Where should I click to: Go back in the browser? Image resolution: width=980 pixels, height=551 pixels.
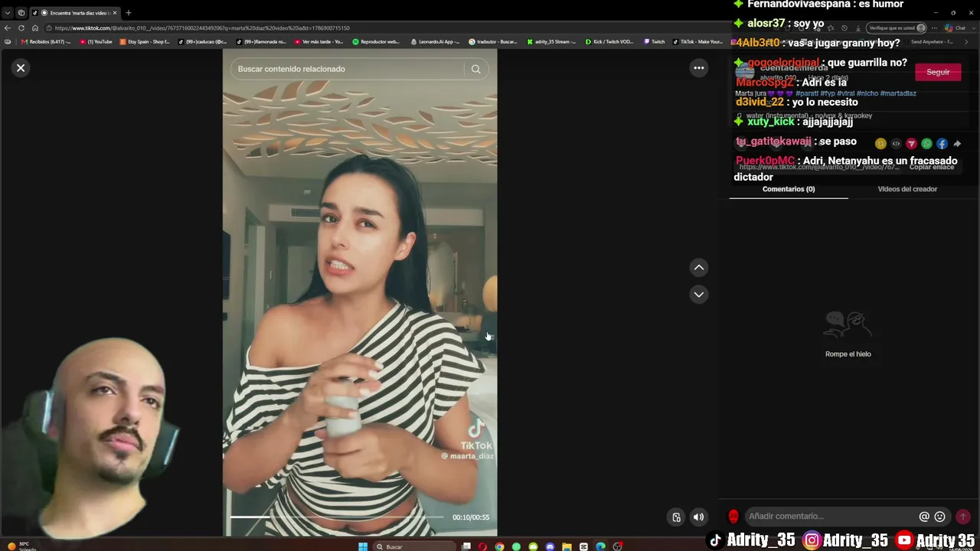[8, 28]
